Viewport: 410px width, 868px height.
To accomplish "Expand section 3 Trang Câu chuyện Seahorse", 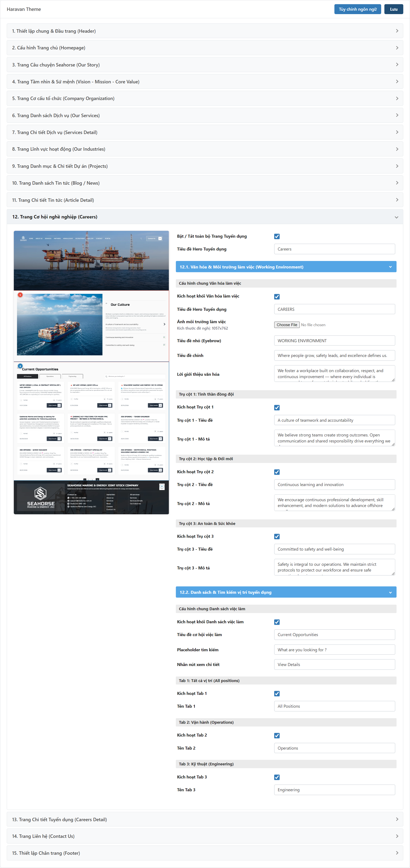I will point(205,65).
